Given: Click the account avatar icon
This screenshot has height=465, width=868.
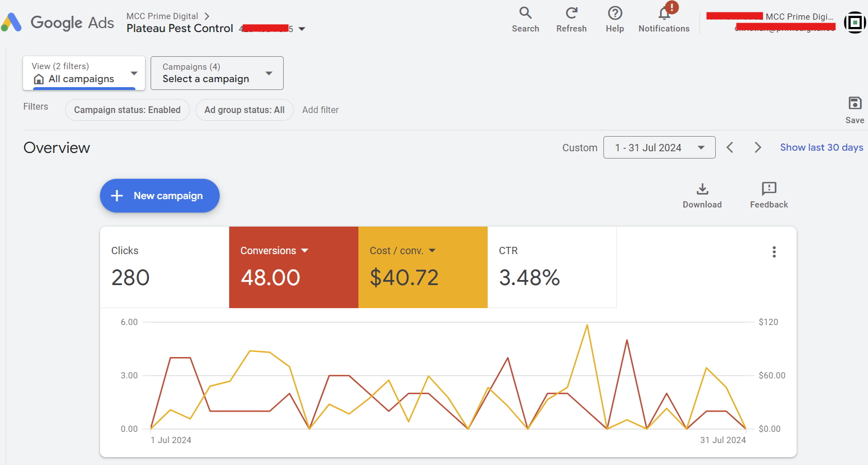Looking at the screenshot, I should pyautogui.click(x=855, y=22).
